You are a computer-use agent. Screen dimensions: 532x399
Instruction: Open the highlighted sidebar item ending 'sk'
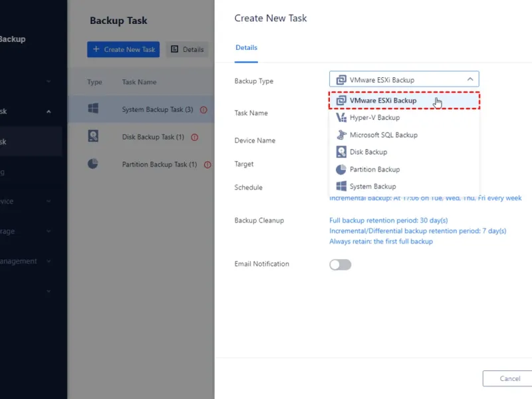(x=31, y=142)
